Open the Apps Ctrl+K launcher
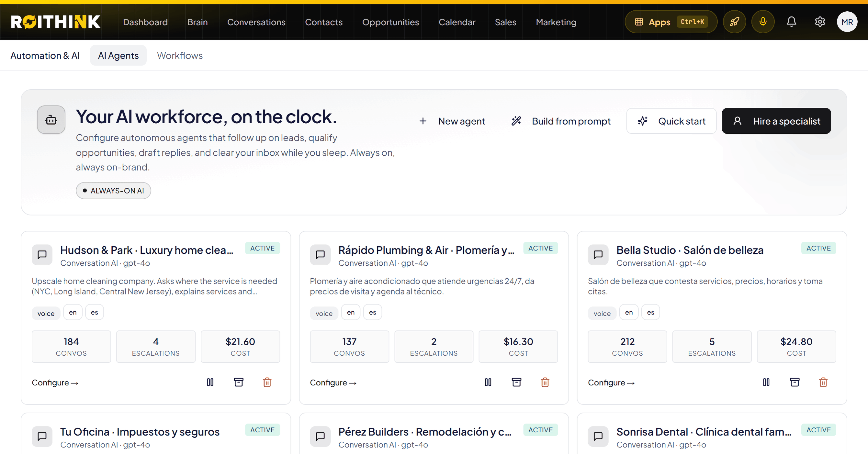 pyautogui.click(x=671, y=22)
